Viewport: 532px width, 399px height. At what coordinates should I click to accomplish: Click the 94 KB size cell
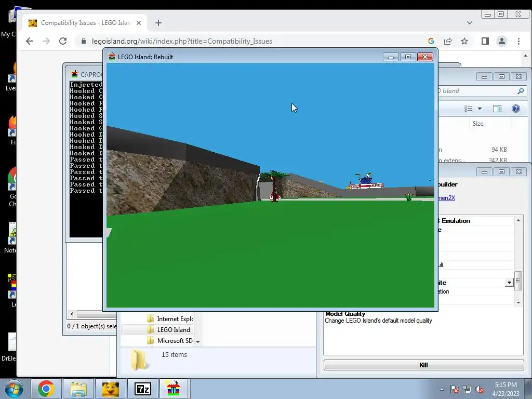(x=499, y=149)
